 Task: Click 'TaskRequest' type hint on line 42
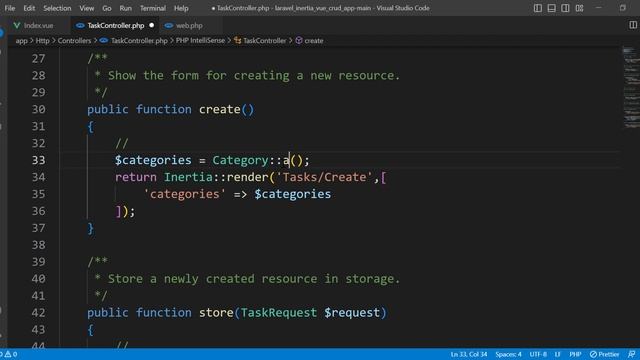pyautogui.click(x=278, y=313)
